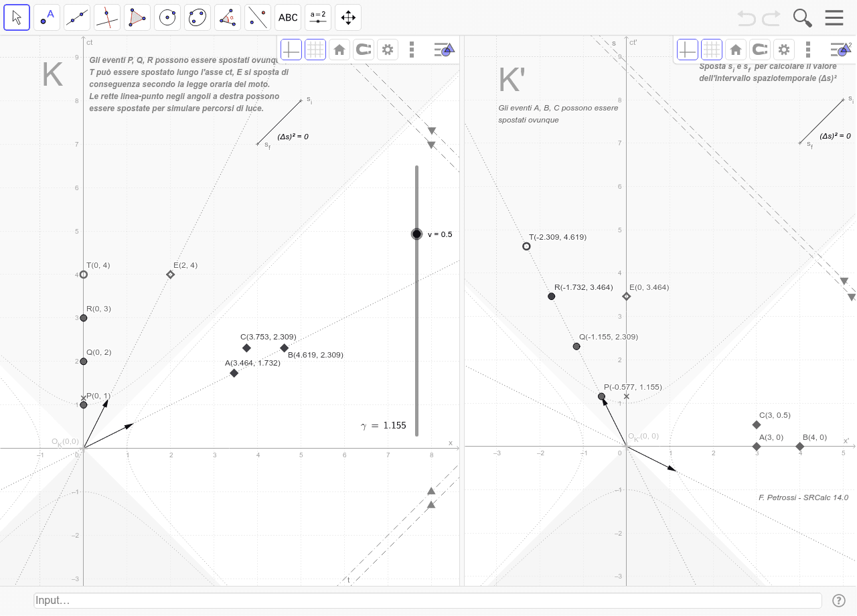Select point P(-0.577, 1.155) in K' view

coord(601,396)
